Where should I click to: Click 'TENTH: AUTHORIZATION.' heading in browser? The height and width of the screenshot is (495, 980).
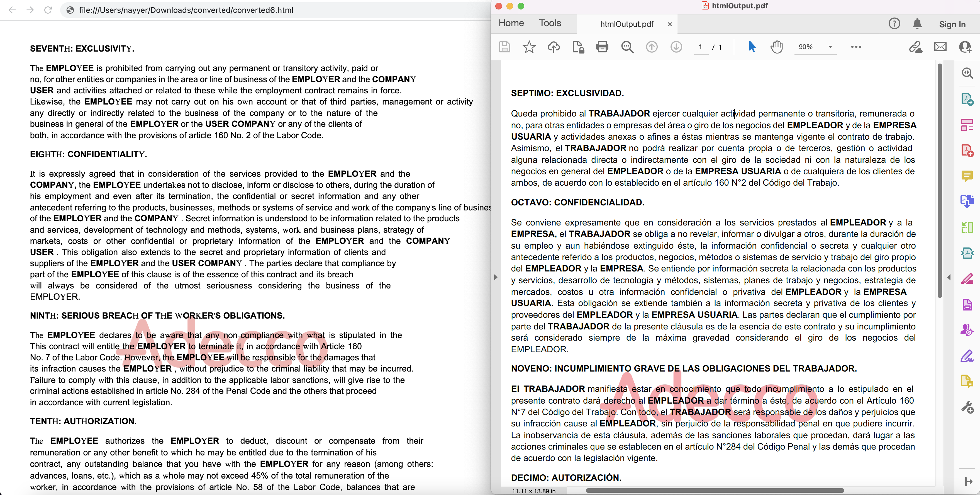83,421
